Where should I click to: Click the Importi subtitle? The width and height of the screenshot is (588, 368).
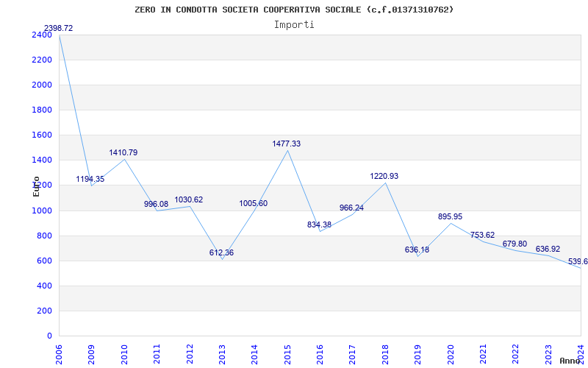294,25
